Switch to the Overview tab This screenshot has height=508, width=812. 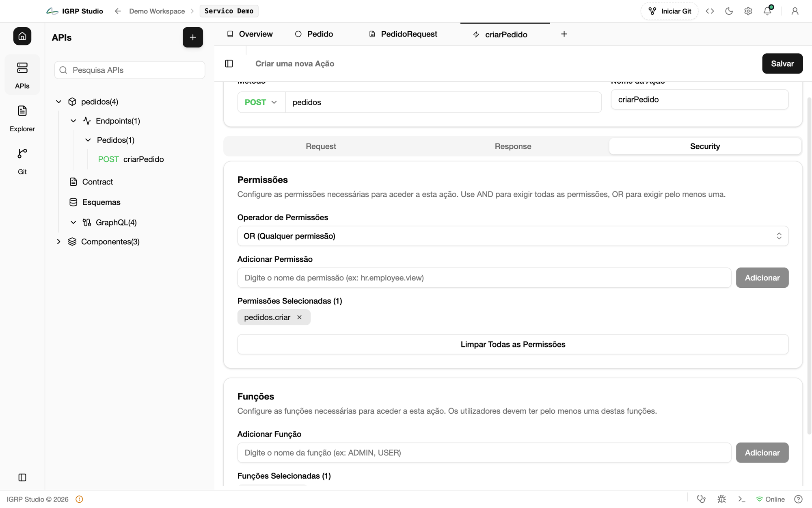pos(250,34)
